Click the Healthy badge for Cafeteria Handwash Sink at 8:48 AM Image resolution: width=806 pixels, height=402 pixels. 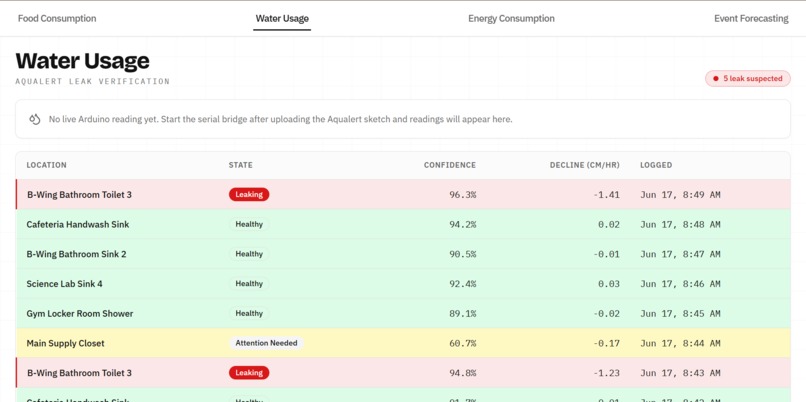tap(249, 224)
